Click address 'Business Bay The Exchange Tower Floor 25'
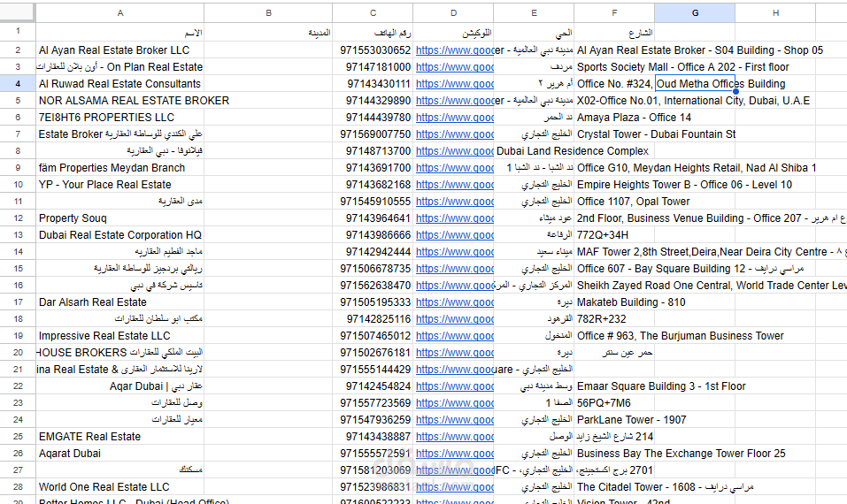Screen dimensions: 847x504 (681, 454)
